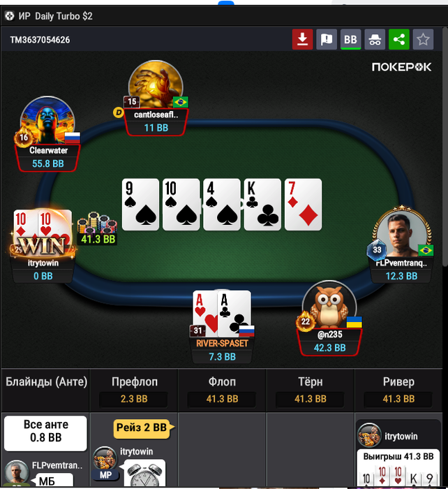Select the Ривер street header
This screenshot has height=489, width=448.
point(398,381)
